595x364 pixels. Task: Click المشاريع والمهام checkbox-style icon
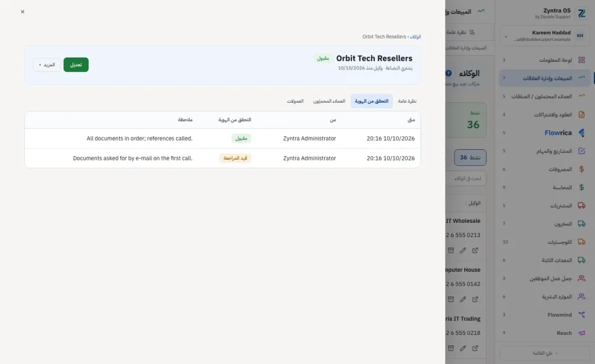581,151
